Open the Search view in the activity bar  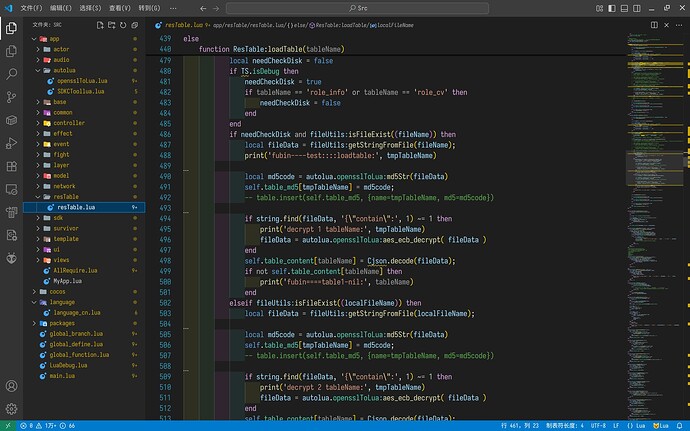tap(11, 74)
